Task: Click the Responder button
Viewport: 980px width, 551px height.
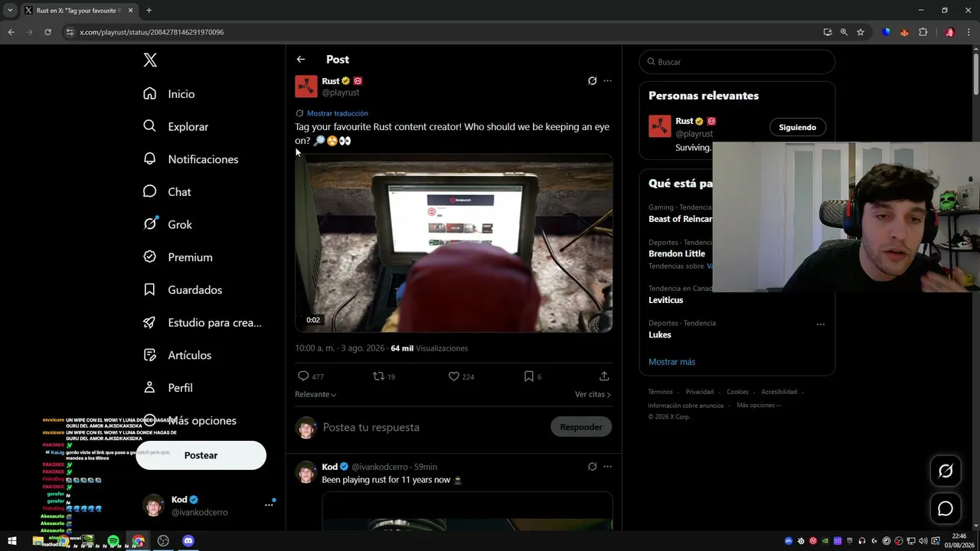Action: [x=581, y=427]
